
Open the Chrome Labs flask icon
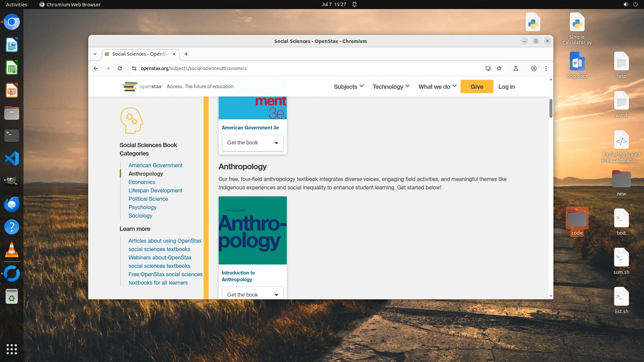coord(516,68)
